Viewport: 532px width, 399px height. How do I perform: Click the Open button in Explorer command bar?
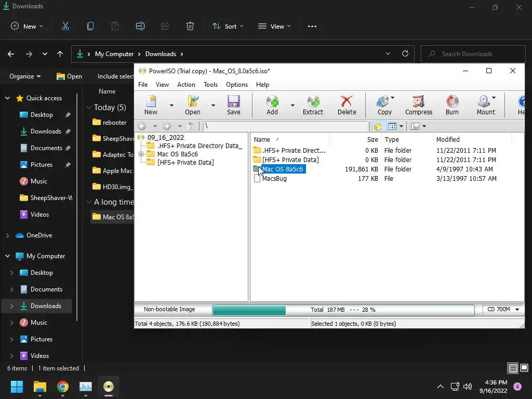[69, 76]
